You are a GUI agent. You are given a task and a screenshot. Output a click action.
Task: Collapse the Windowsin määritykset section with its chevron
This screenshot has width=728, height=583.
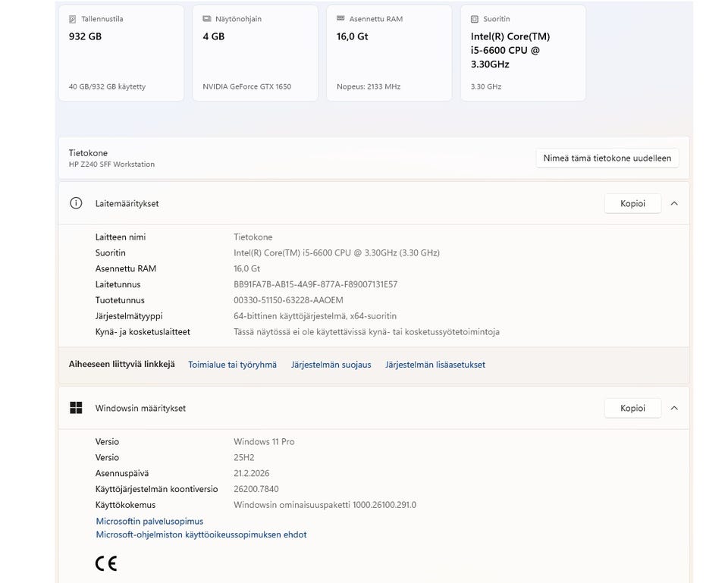click(674, 408)
